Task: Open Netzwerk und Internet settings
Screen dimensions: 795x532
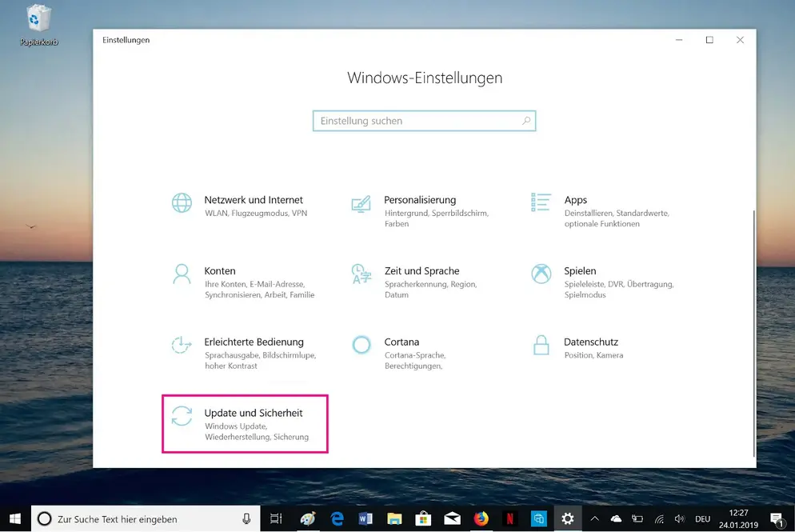Action: 253,200
